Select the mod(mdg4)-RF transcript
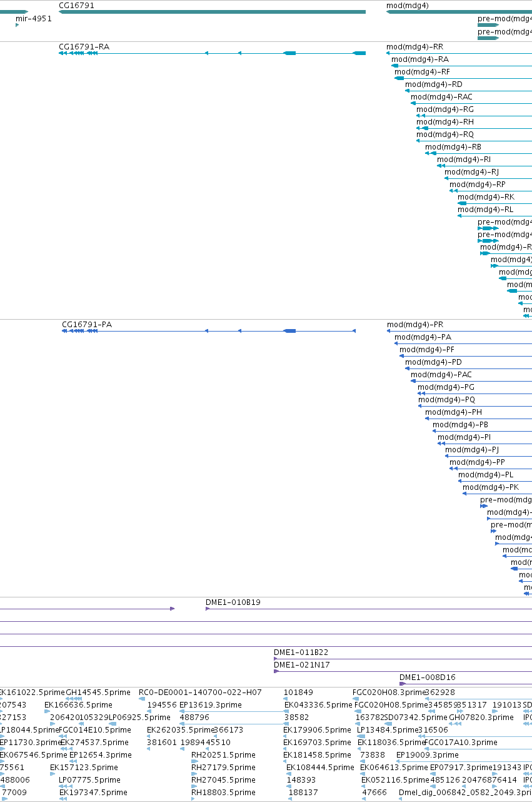532x802 pixels. (422, 72)
